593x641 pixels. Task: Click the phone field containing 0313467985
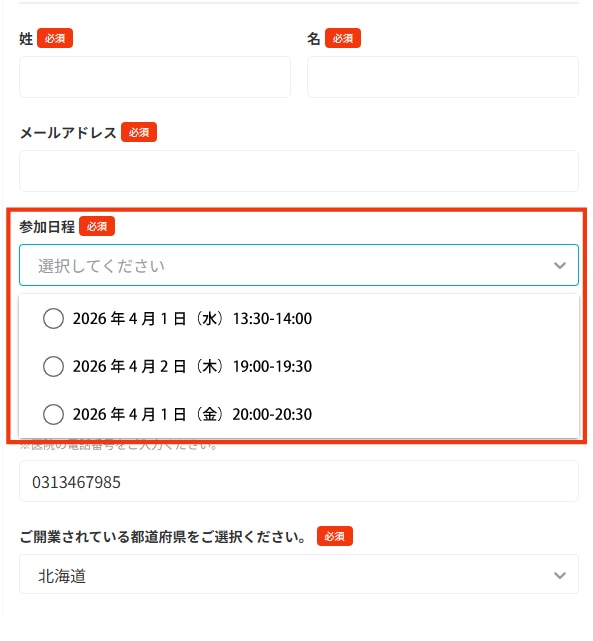click(x=299, y=481)
